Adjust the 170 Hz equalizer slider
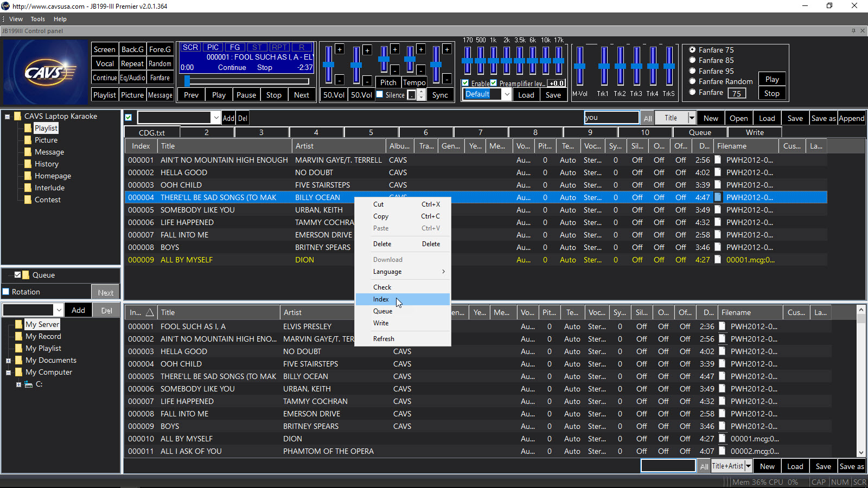This screenshot has height=488, width=868. 467,61
